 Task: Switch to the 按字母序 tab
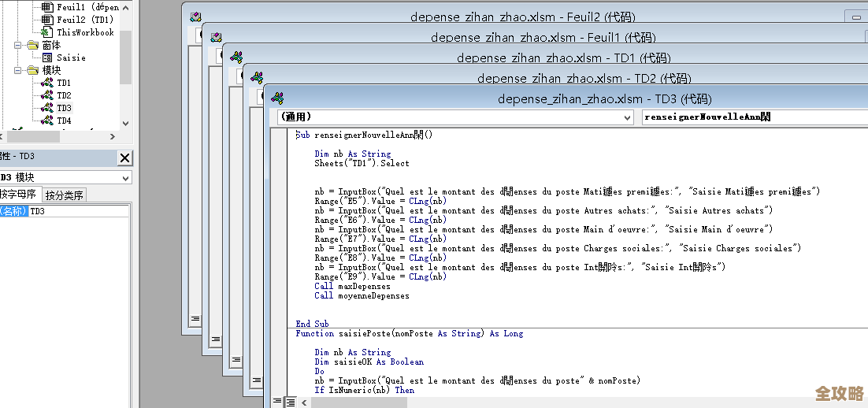pyautogui.click(x=19, y=195)
